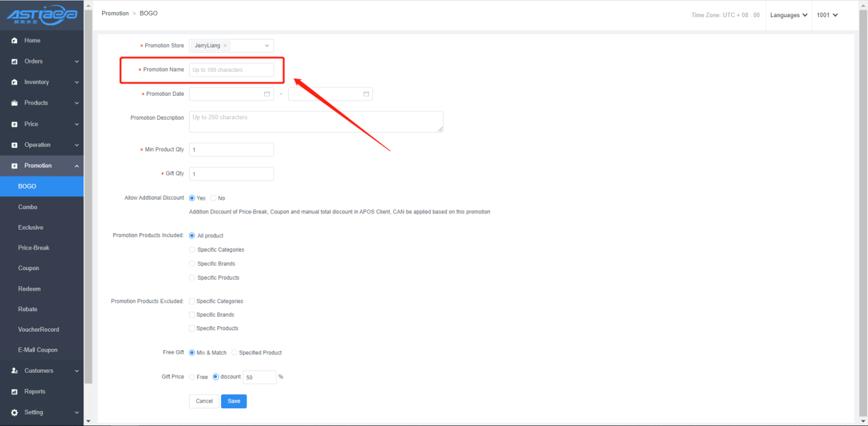This screenshot has width=868, height=426.
Task: Click the Customers icon in sidebar
Action: click(x=14, y=371)
